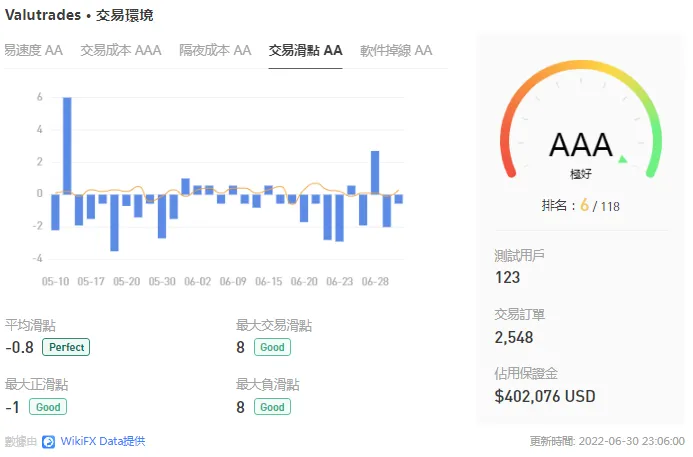Image resolution: width=693 pixels, height=457 pixels.
Task: Click the Valutrades • 交易環境 heading
Action: (x=79, y=15)
